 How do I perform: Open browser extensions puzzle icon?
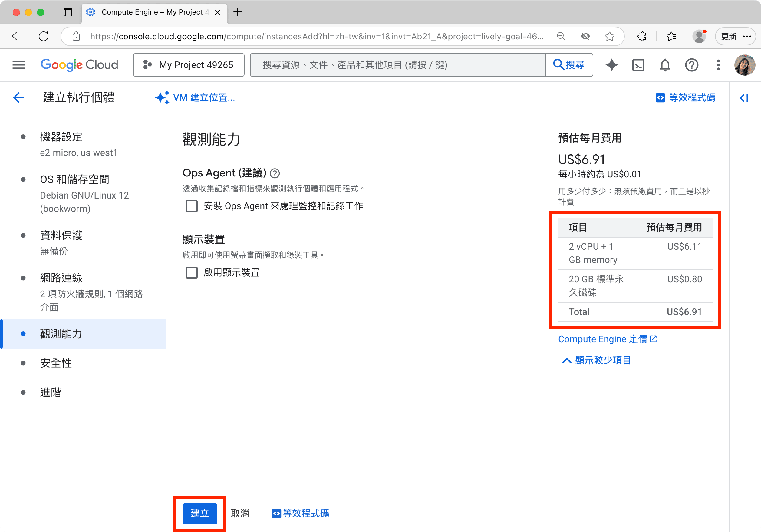click(x=642, y=36)
